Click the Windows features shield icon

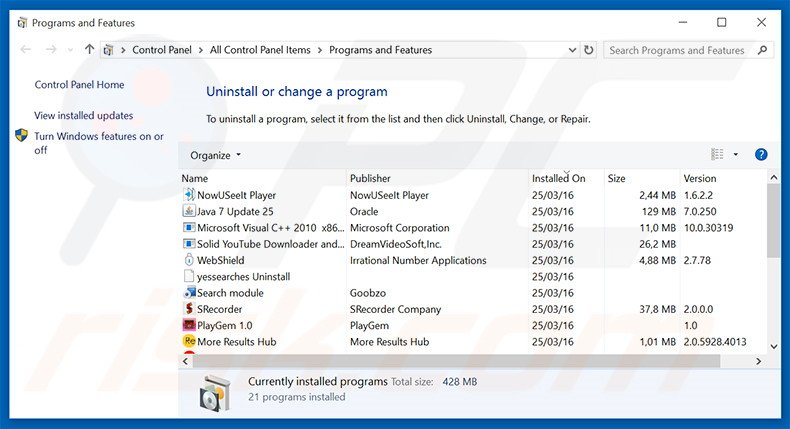tap(21, 136)
